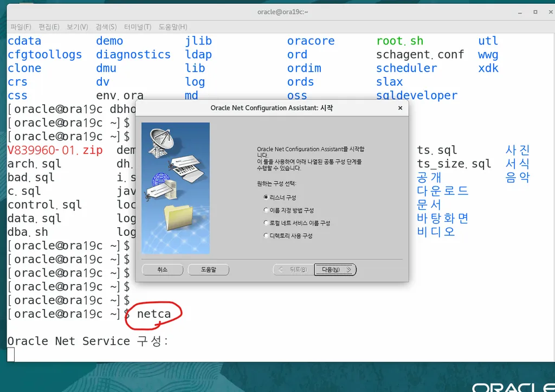Viewport: 555px width, 392px height.
Task: Click the ldap directory name
Action: (198, 55)
